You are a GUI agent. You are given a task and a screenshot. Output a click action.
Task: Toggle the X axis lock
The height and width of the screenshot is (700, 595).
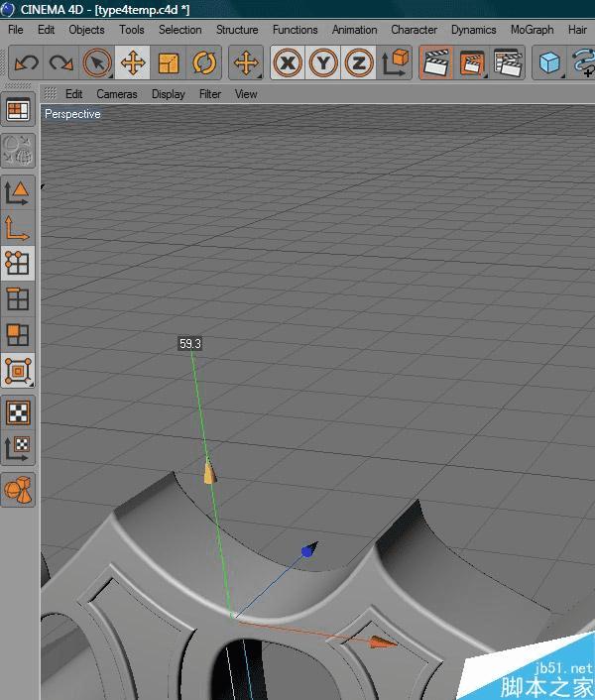[288, 63]
